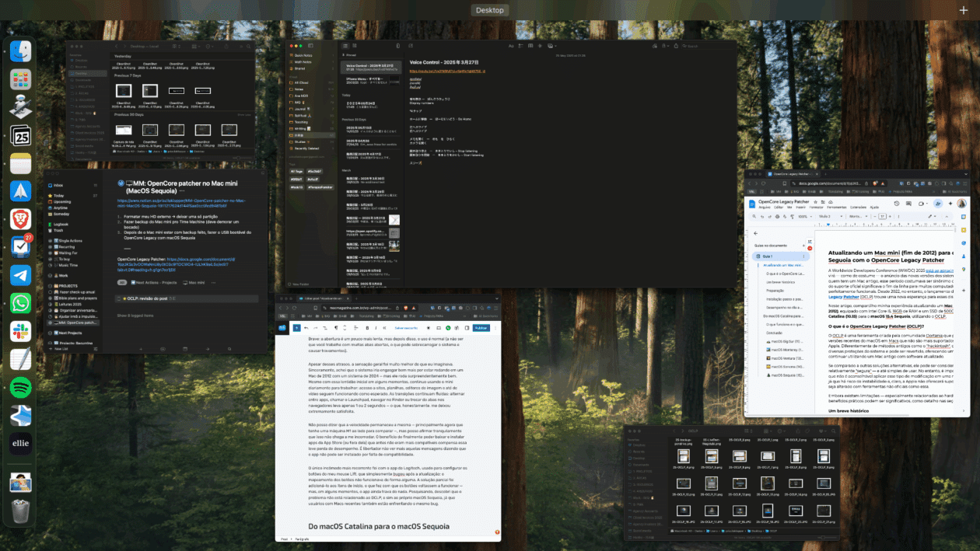This screenshot has width=980, height=551.
Task: Delete the current note via trash icon
Action: tap(398, 46)
